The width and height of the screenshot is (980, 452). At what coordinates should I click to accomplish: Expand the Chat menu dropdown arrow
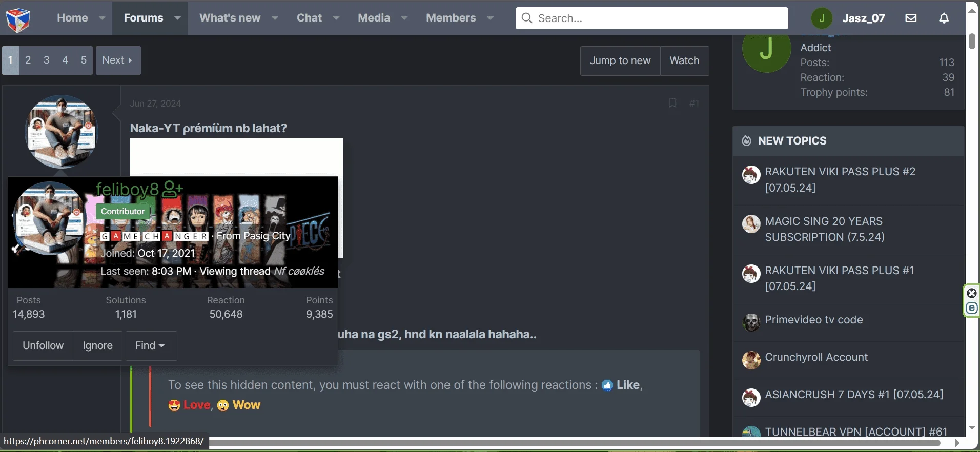click(336, 18)
